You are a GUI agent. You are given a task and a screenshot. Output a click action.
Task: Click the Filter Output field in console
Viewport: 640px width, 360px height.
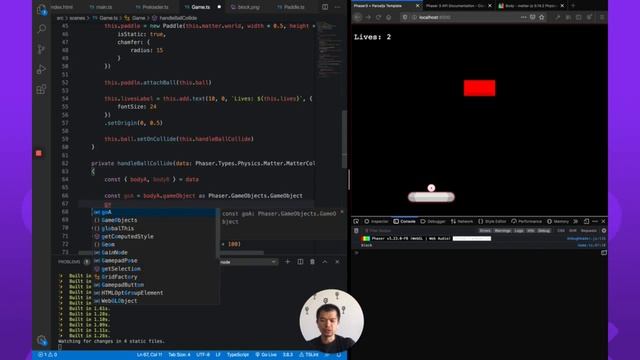pos(420,231)
